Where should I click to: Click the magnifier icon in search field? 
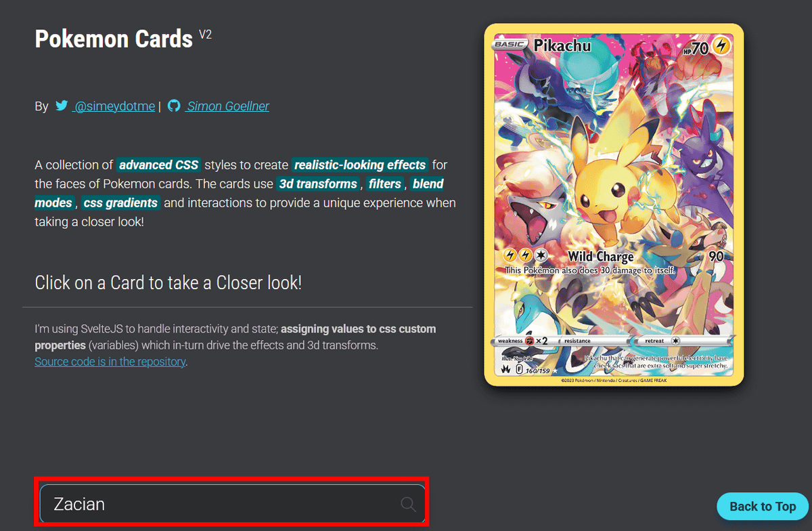tap(408, 504)
